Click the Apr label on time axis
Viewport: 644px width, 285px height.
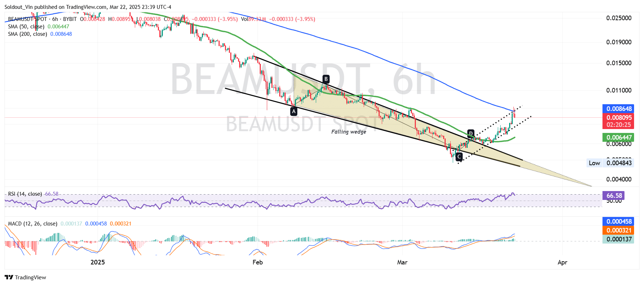coord(562,262)
